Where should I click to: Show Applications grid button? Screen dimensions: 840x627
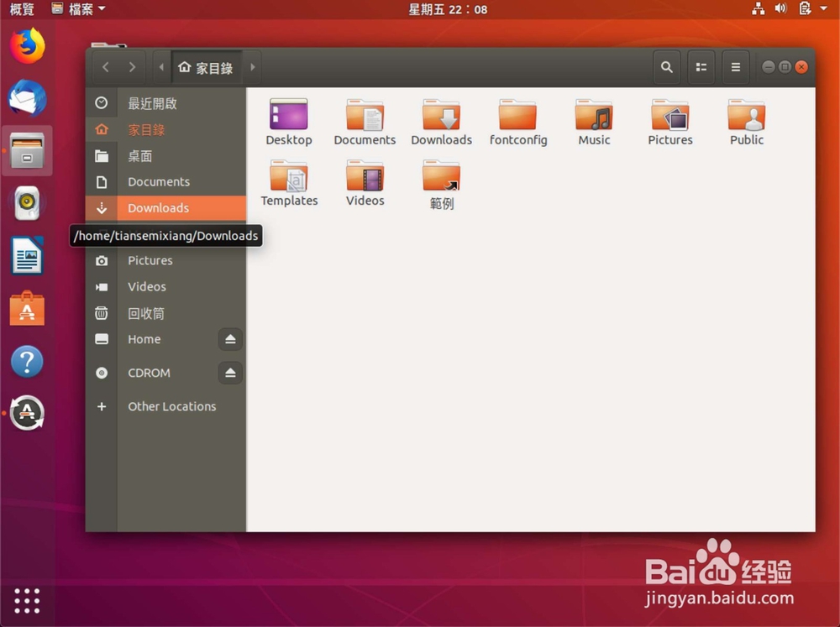(x=28, y=601)
